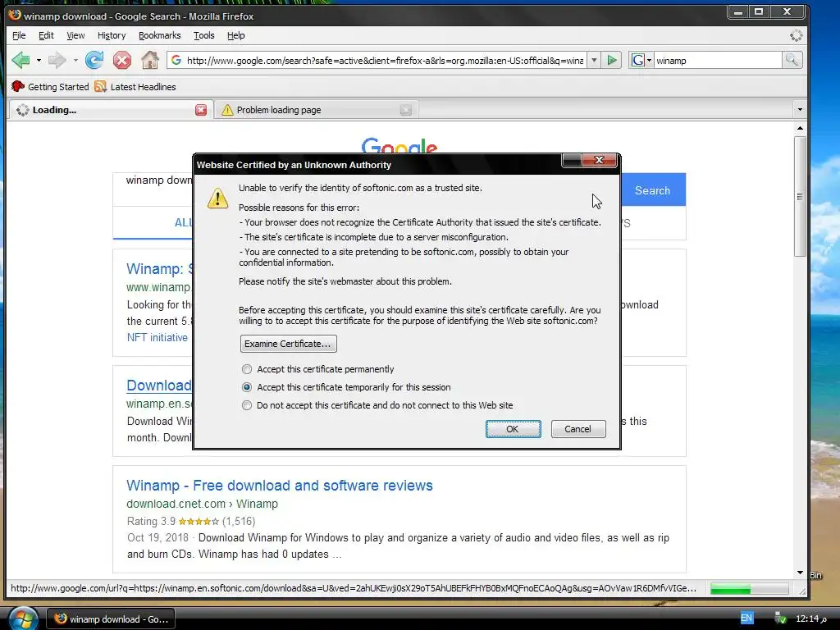Click the green Back arrow button
This screenshot has width=840, height=630.
point(21,60)
